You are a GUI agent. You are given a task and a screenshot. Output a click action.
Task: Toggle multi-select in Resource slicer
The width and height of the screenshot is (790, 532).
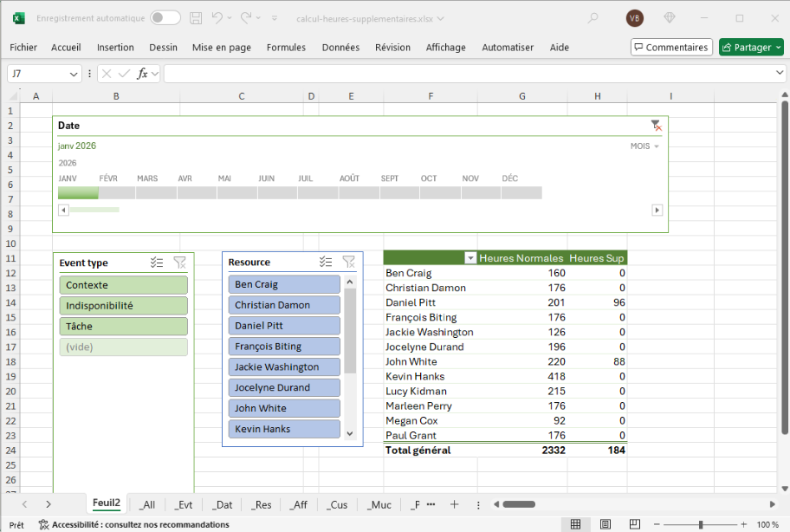pyautogui.click(x=326, y=262)
